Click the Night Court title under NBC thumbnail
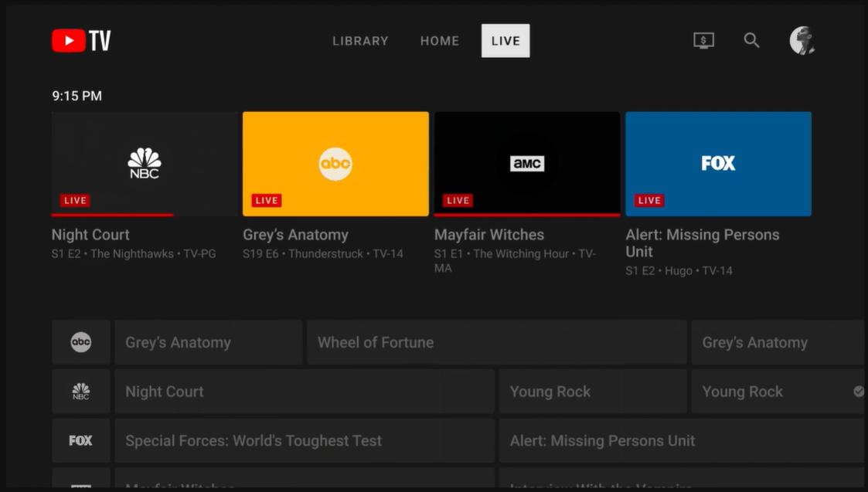Viewport: 868px width, 492px height. 90,235
